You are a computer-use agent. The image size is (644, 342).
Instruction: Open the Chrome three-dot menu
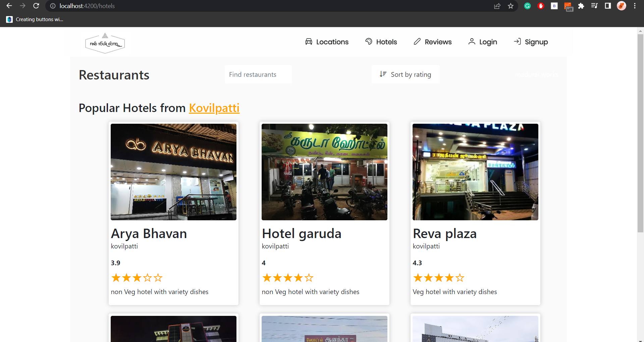[x=635, y=6]
